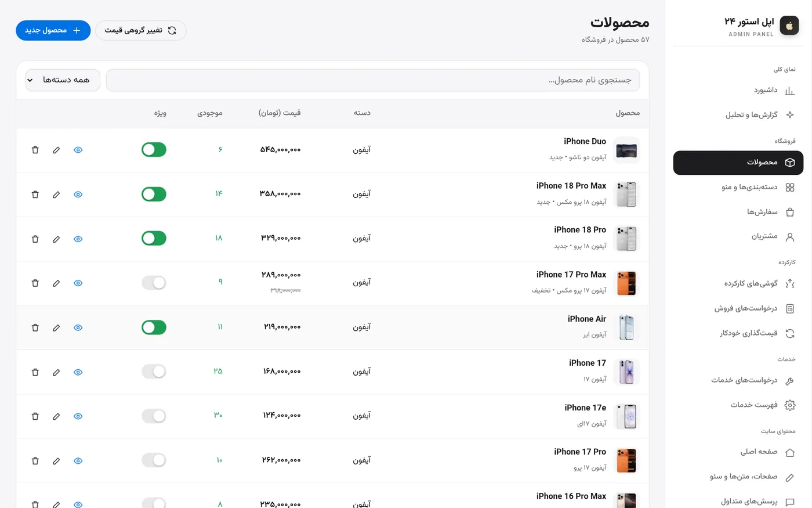Turn off featured toggle for iPhone Air

click(x=154, y=327)
